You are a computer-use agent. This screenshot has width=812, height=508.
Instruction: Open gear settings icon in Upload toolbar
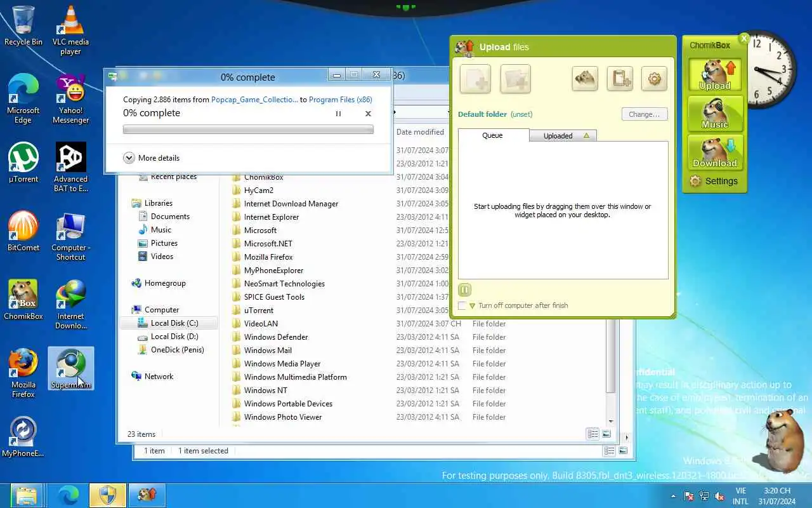pos(654,79)
